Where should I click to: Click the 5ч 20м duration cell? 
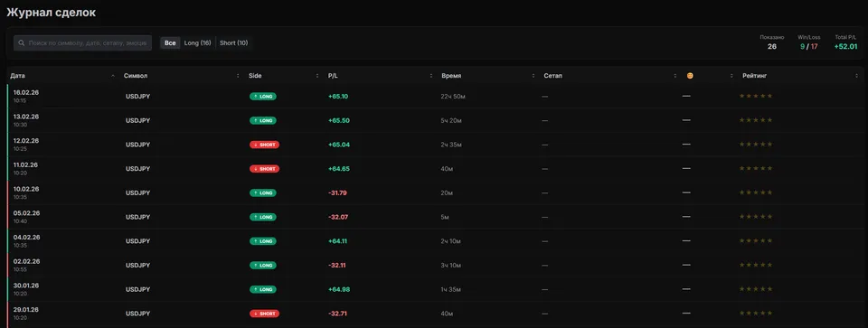pos(451,120)
